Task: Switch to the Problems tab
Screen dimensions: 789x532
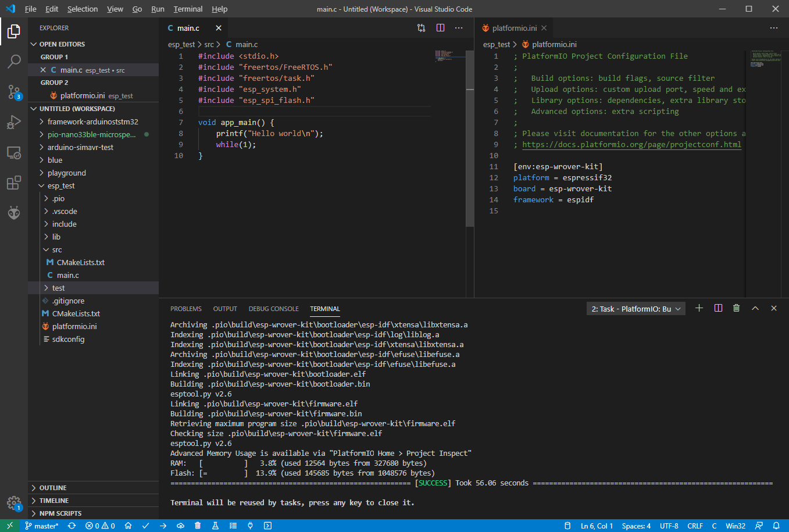Action: click(186, 309)
